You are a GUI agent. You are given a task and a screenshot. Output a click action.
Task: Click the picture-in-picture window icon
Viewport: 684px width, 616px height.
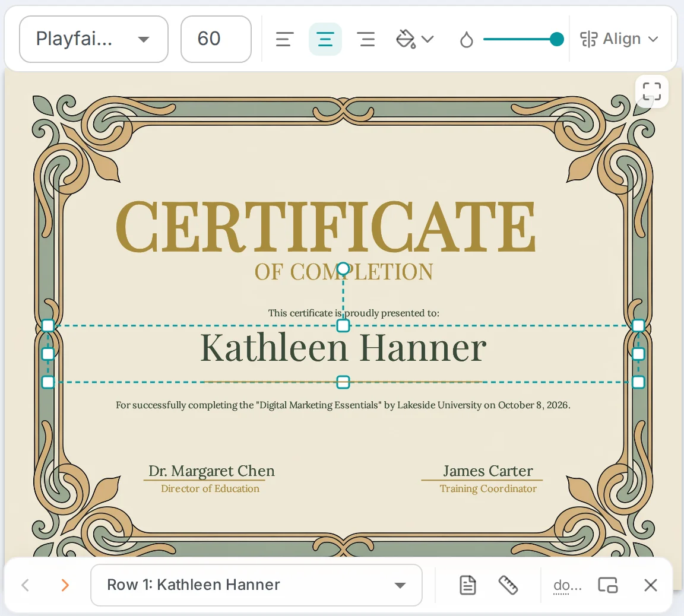(x=607, y=585)
